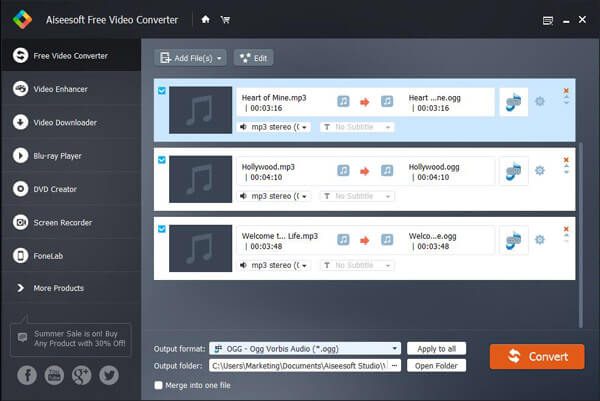
Task: Click output name Hollywood.ogg
Action: [x=434, y=167]
